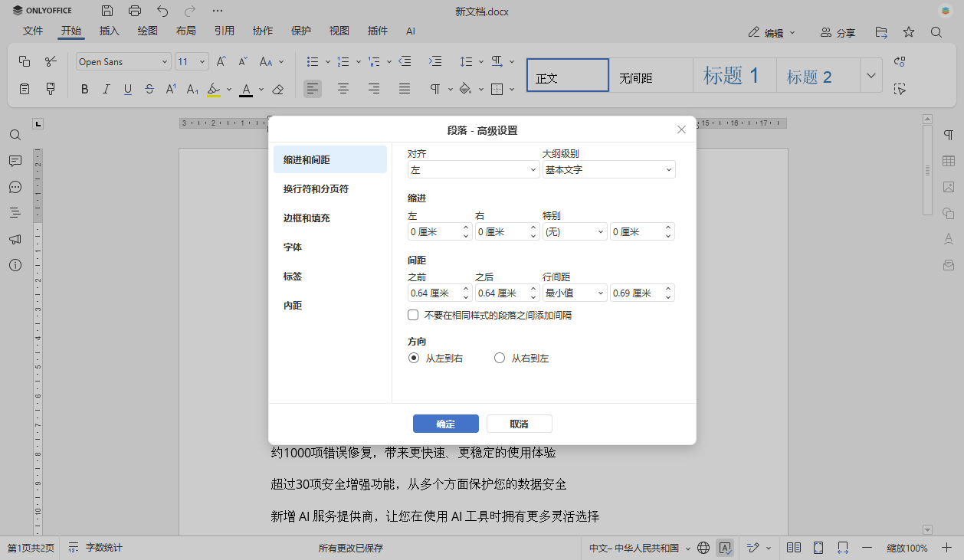964x560 pixels.
Task: Click the 确定 button
Action: (446, 424)
